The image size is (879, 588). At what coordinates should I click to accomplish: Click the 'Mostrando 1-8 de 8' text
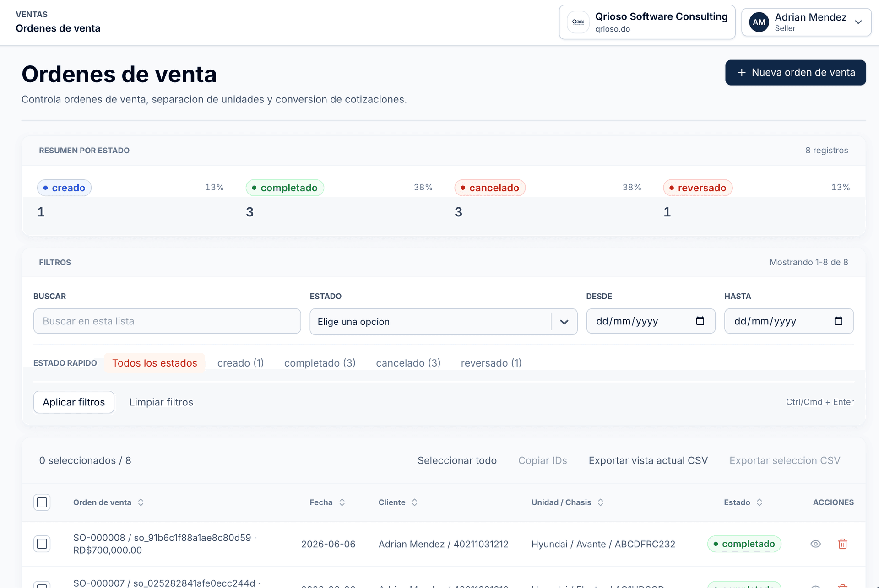[x=809, y=262]
